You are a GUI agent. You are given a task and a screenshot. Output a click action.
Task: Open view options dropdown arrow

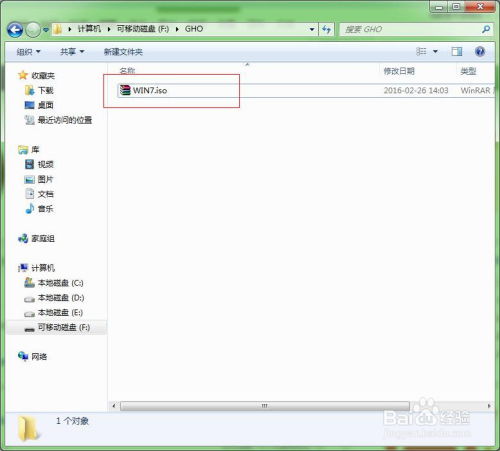point(435,52)
